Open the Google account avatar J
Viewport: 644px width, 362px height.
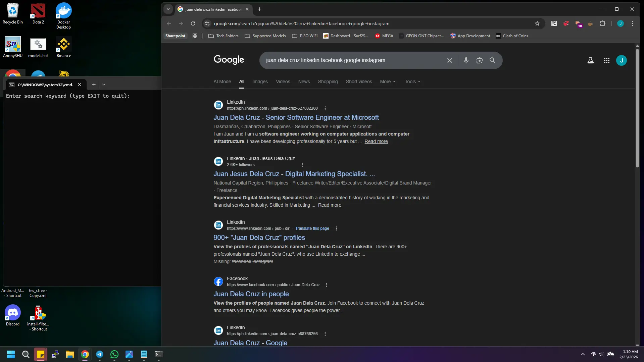621,60
